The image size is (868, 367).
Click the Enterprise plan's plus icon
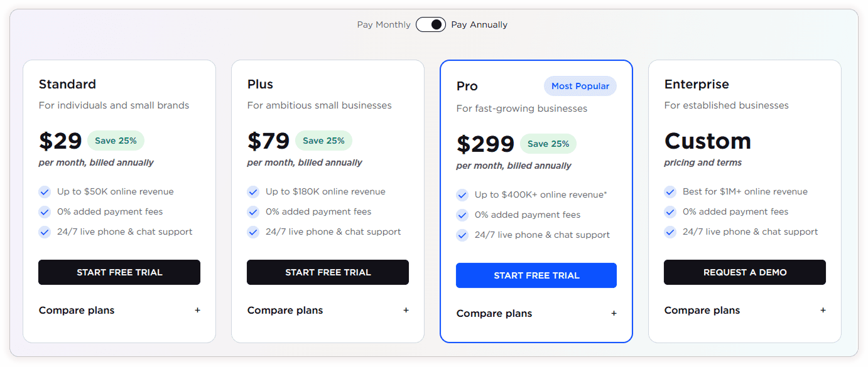823,310
